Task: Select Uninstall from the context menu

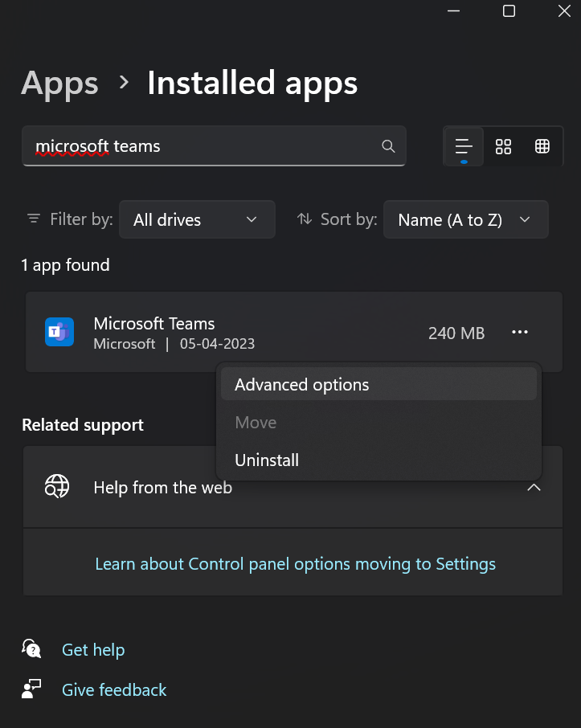Action: [x=267, y=460]
